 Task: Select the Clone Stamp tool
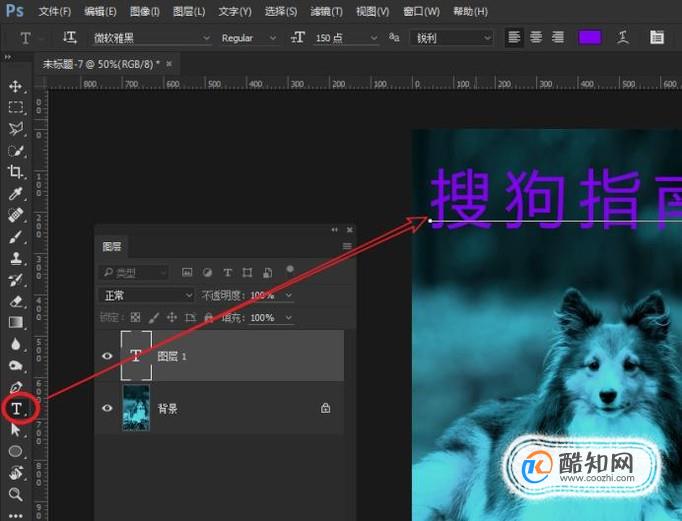pos(16,258)
